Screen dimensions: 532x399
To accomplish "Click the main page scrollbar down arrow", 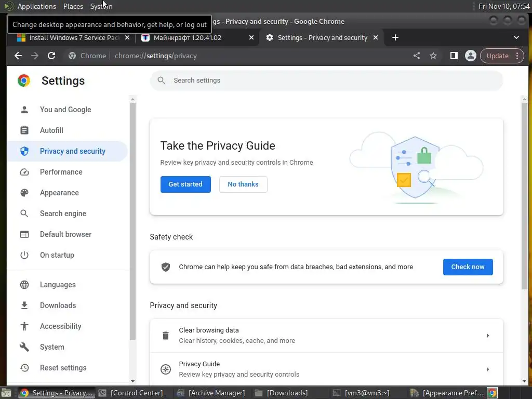I will (x=525, y=381).
